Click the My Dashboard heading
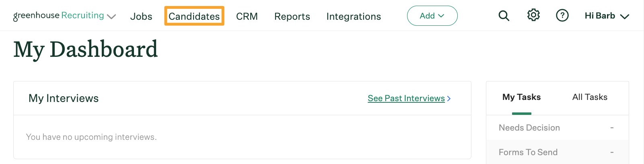The width and height of the screenshot is (644, 164). point(85,50)
